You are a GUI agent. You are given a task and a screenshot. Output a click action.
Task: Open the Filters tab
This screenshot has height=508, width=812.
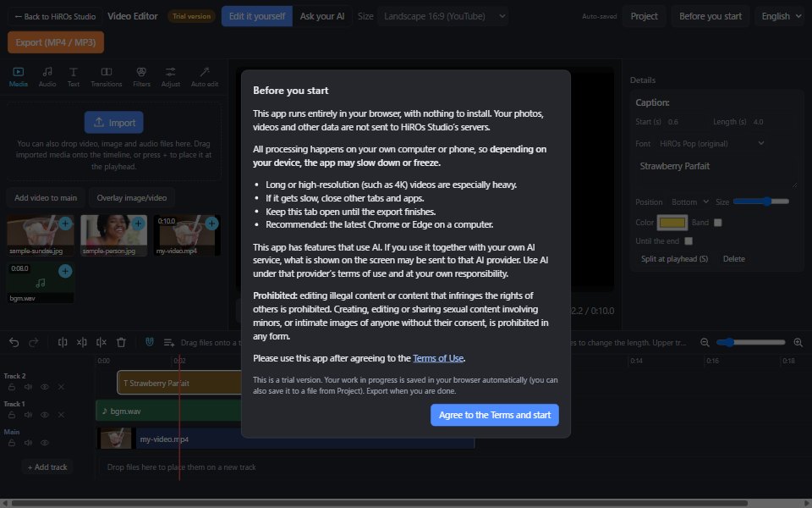(x=141, y=77)
